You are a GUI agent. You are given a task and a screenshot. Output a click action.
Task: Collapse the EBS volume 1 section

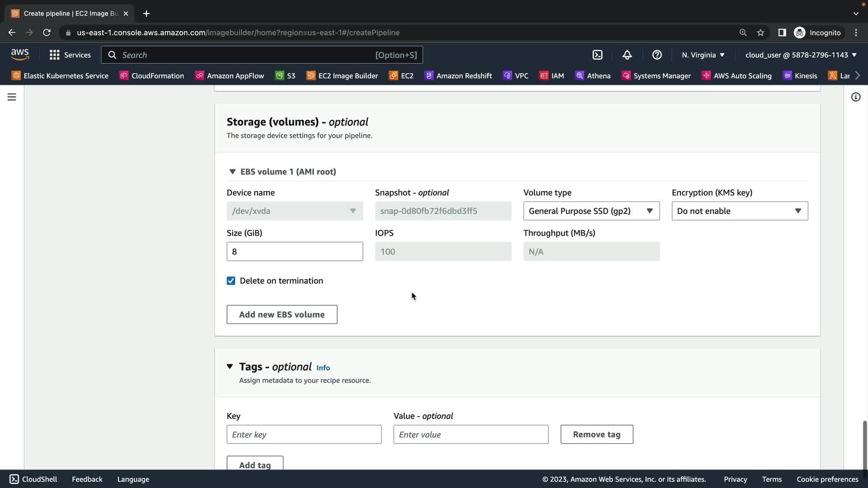(x=232, y=172)
